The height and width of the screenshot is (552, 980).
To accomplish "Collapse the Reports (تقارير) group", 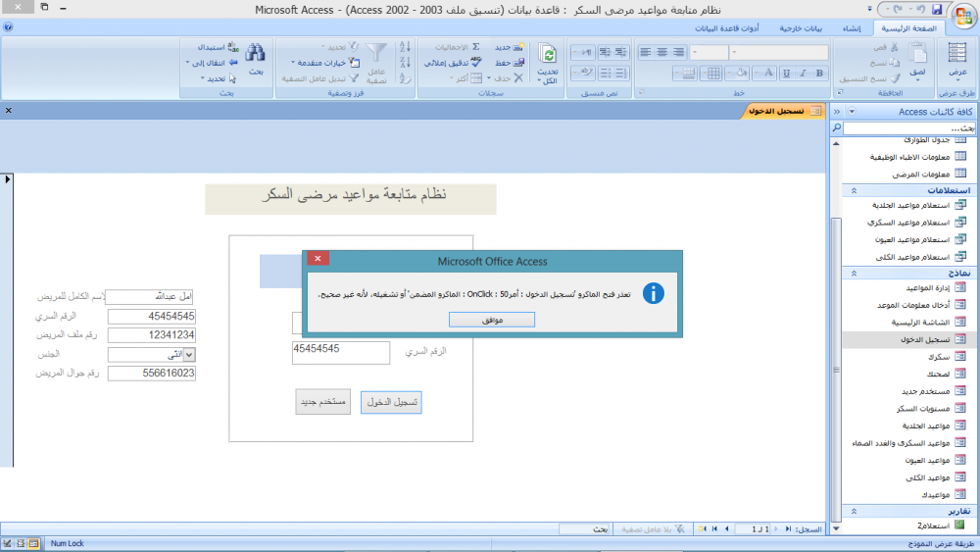I will click(854, 512).
